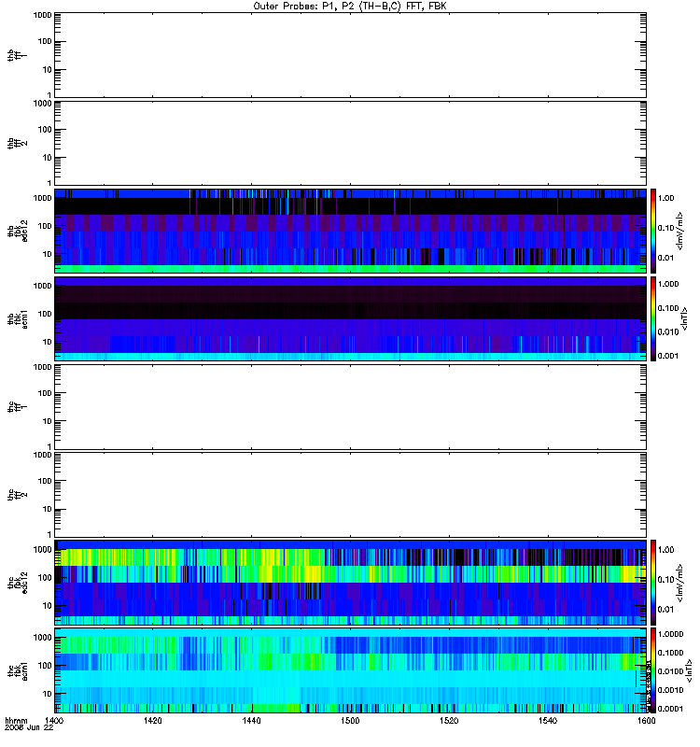Click the thb scm1 color bar "<|nT|>" unit label
The width and height of the screenshot is (700, 747).
(685, 318)
